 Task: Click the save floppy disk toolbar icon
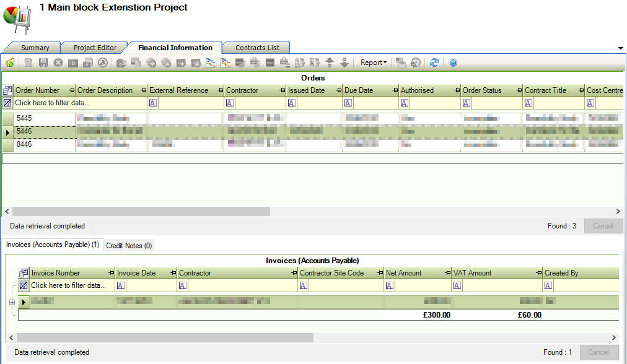pos(43,63)
